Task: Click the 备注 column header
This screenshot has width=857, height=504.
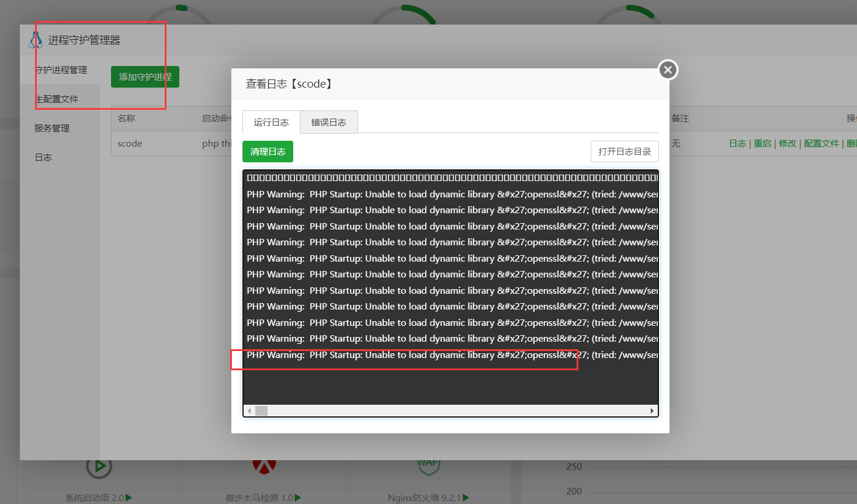Action: [x=680, y=118]
